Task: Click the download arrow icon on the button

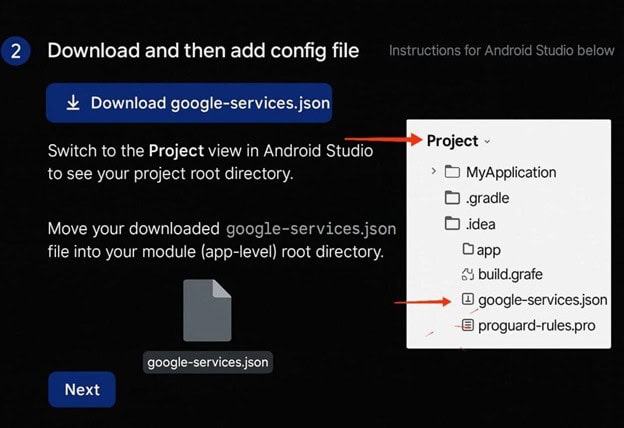Action: coord(73,103)
